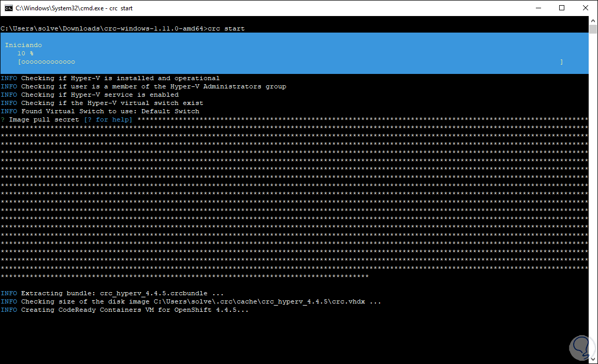Minimize the cmd.exe window

(x=538, y=8)
